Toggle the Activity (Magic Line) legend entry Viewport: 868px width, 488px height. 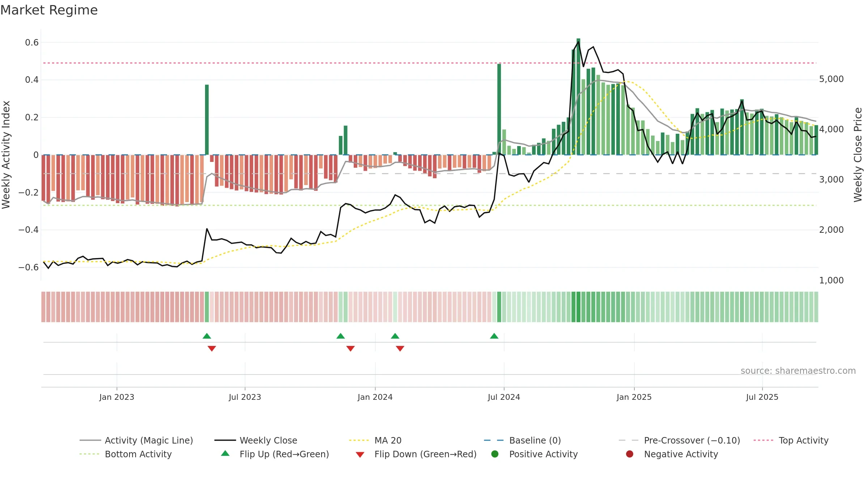[136, 440]
